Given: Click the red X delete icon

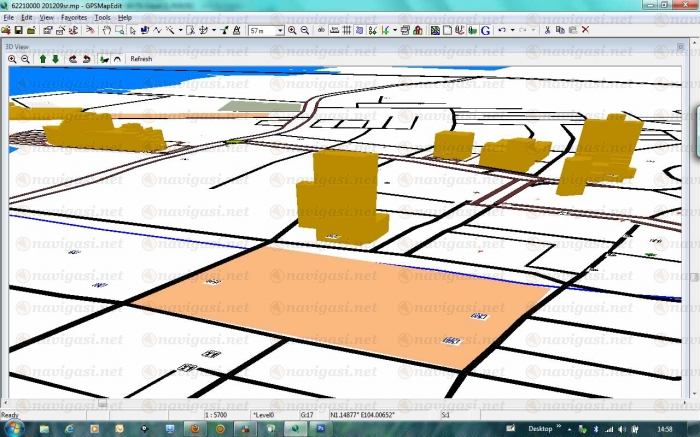Looking at the screenshot, I should [x=585, y=30].
